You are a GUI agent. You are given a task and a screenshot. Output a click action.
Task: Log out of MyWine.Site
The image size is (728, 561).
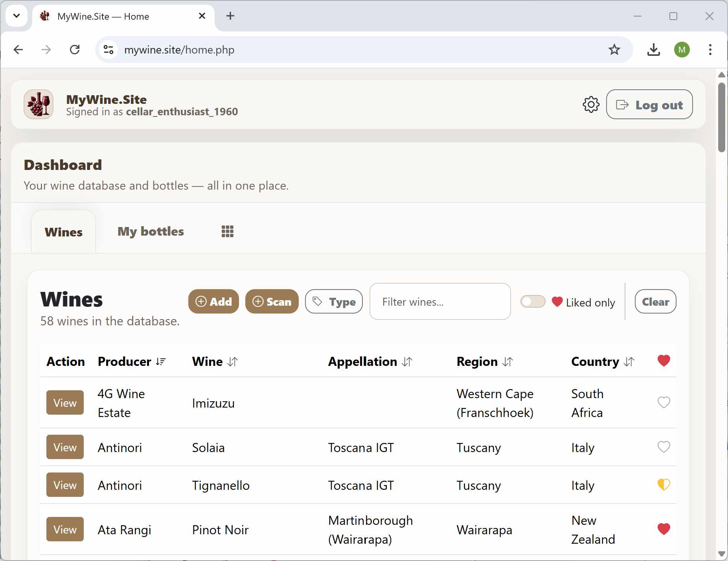pyautogui.click(x=649, y=104)
